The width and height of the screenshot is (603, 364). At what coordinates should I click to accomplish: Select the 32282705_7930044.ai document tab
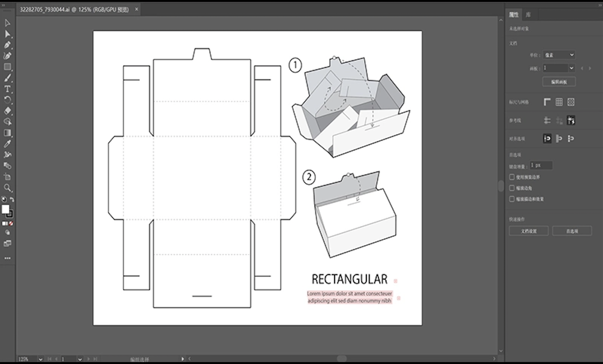coord(74,10)
